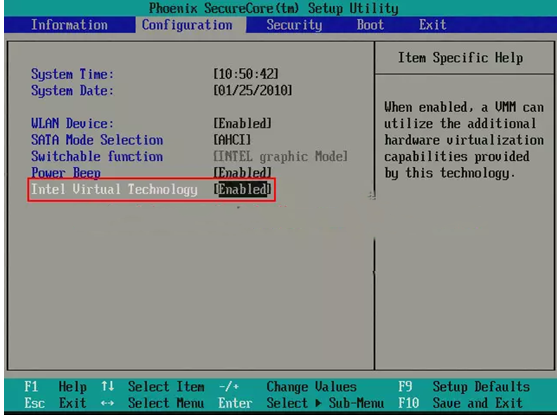Click the F9 Setup Defaults hint
The width and height of the screenshot is (557, 415).
coord(464,387)
